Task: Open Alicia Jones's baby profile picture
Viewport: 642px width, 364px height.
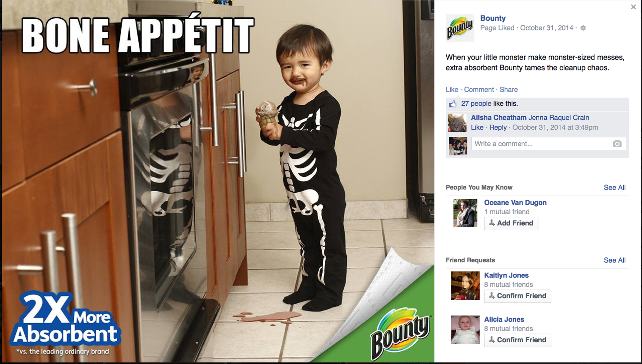Action: point(465,330)
